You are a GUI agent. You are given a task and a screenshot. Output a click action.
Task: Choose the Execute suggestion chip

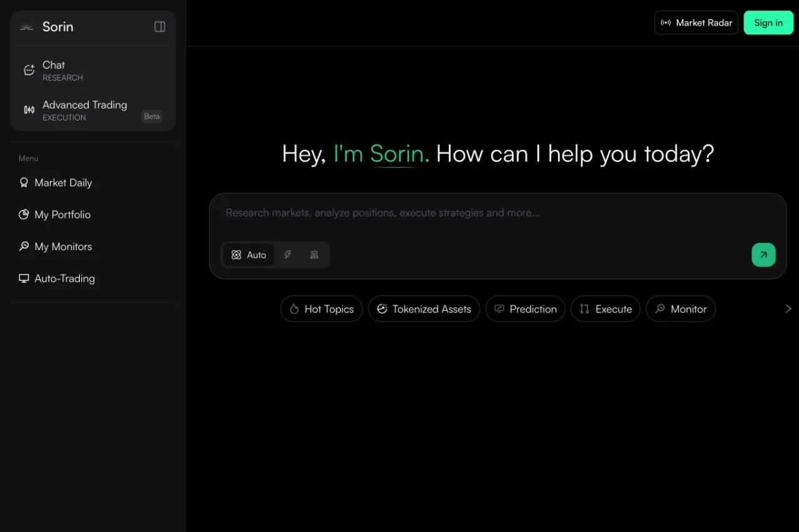click(605, 309)
